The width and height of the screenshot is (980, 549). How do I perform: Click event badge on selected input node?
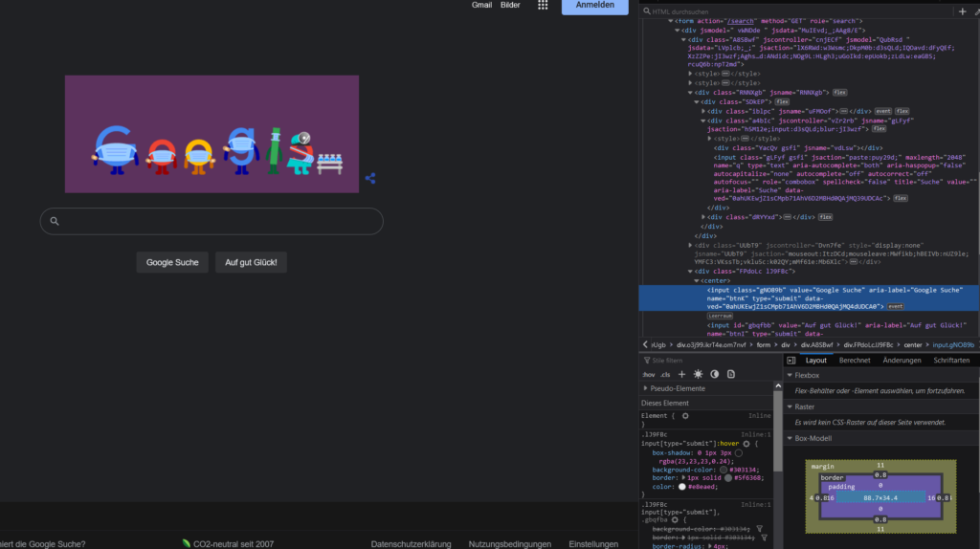coord(895,307)
